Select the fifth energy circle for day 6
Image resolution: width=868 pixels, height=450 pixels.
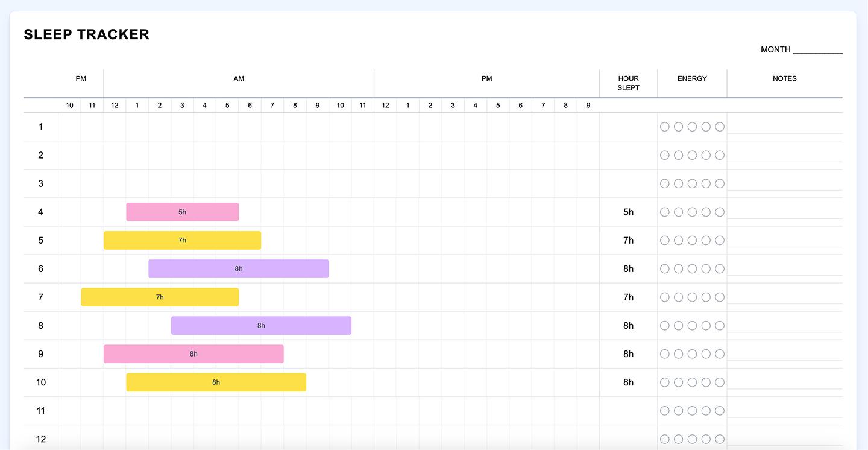click(720, 268)
